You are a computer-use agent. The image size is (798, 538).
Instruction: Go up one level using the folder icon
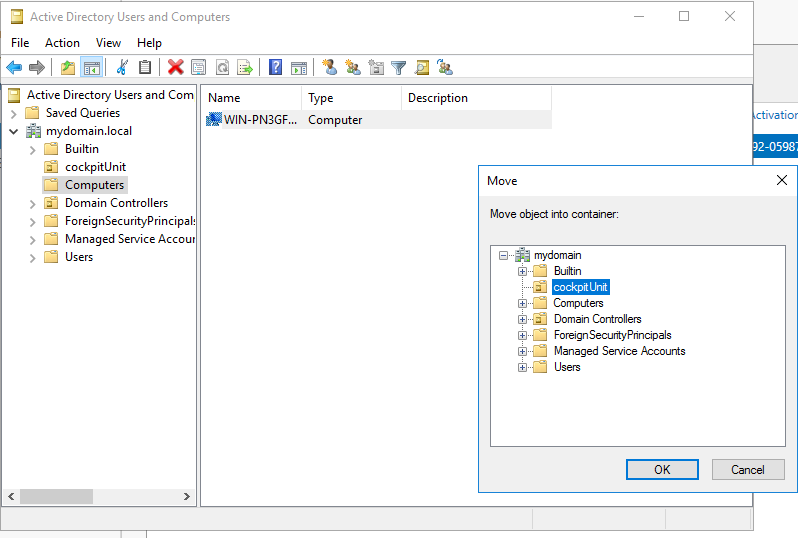click(68, 67)
